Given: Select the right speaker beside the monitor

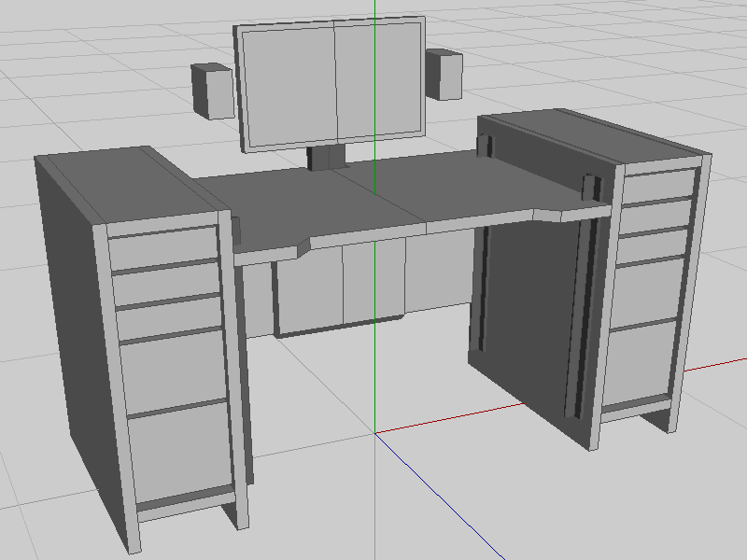Looking at the screenshot, I should tap(444, 75).
